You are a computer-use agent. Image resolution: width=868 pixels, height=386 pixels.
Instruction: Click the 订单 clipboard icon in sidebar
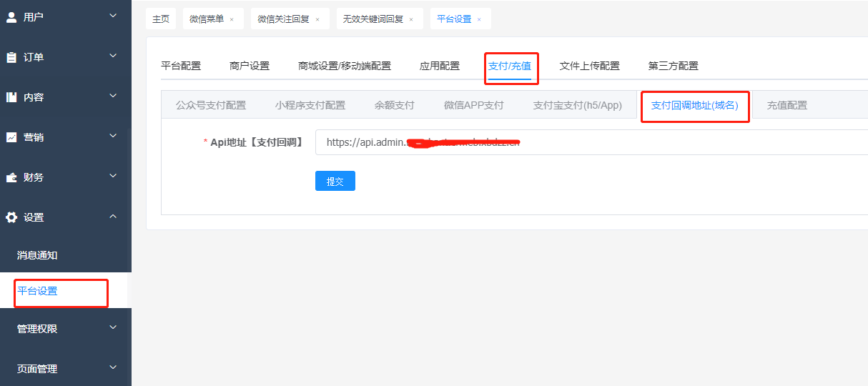(11, 57)
